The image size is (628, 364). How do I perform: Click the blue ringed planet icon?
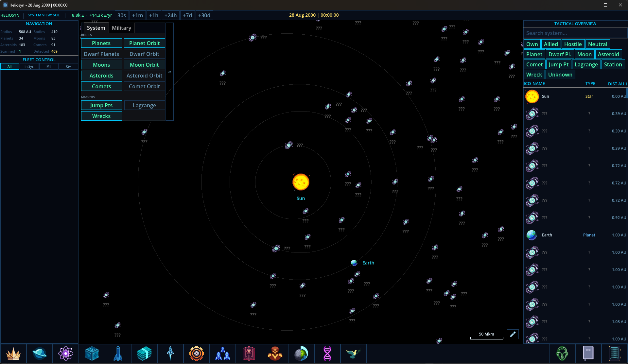coord(40,354)
